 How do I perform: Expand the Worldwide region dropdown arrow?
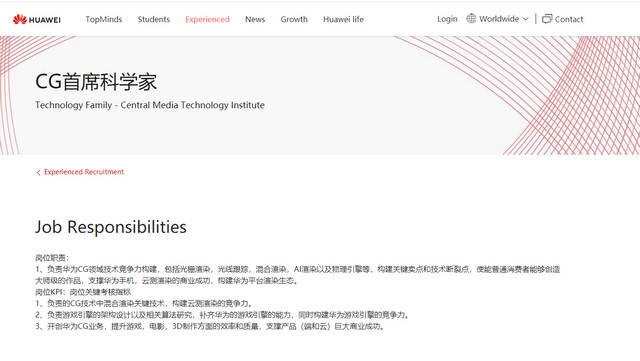point(526,19)
